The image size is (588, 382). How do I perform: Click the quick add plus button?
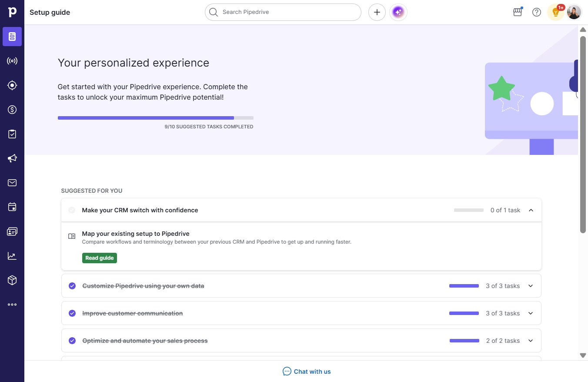pos(377,12)
